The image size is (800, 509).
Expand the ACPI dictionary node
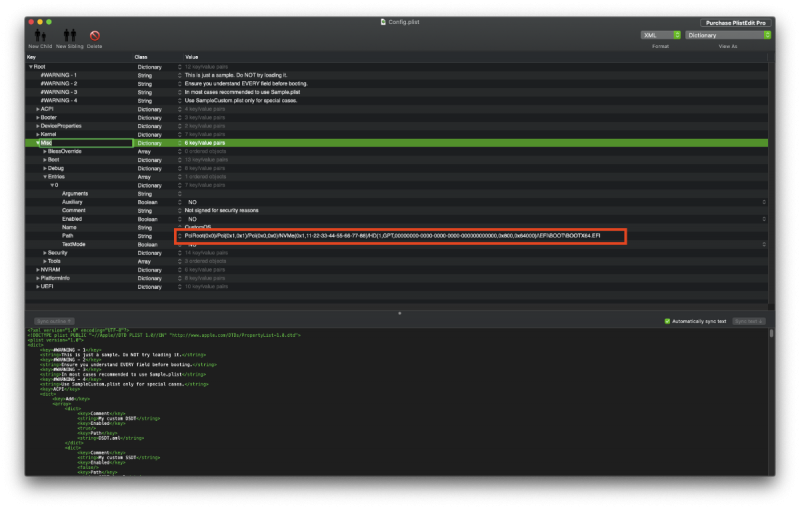click(38, 109)
